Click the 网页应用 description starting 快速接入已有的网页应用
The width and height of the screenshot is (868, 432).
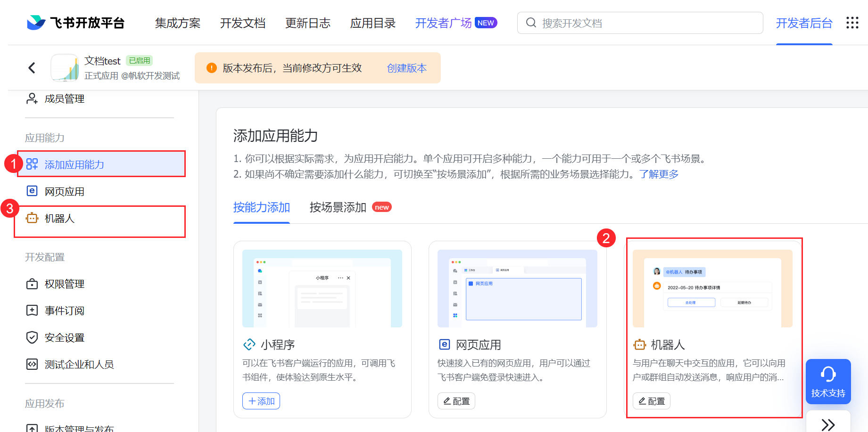tap(514, 370)
